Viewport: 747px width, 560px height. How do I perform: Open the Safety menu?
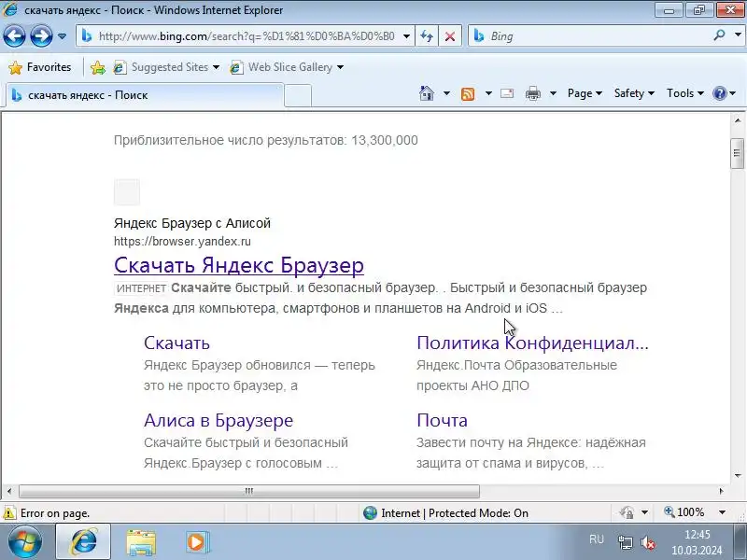pos(634,93)
